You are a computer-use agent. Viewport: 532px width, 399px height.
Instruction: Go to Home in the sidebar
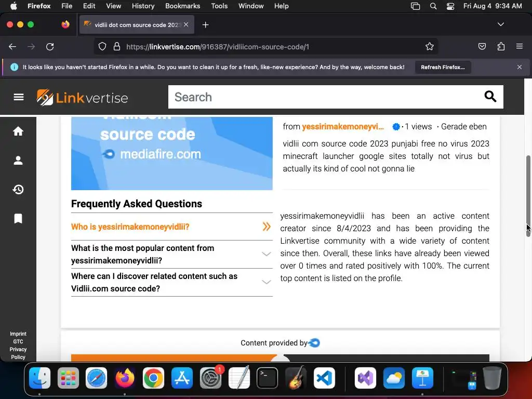(18, 131)
